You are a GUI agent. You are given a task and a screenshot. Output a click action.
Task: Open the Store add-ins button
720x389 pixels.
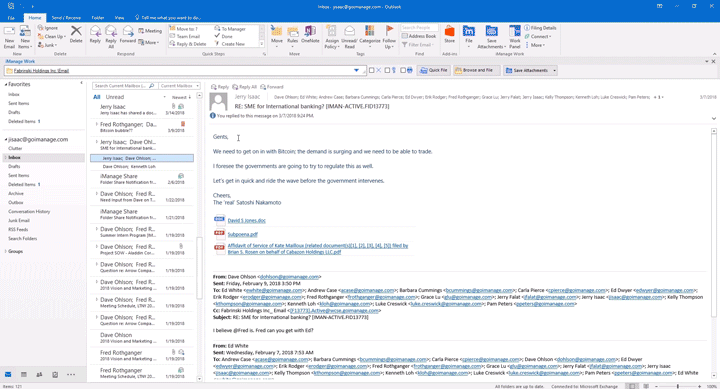pyautogui.click(x=450, y=34)
